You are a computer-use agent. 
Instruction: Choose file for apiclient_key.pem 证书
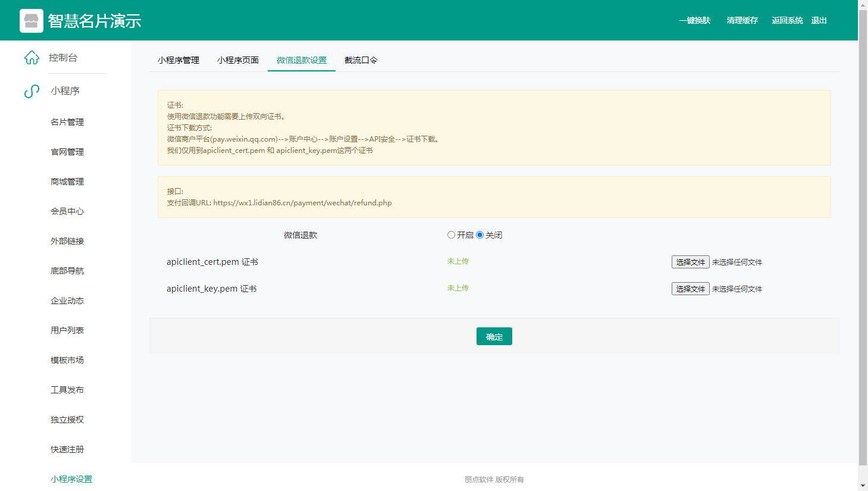click(x=691, y=289)
